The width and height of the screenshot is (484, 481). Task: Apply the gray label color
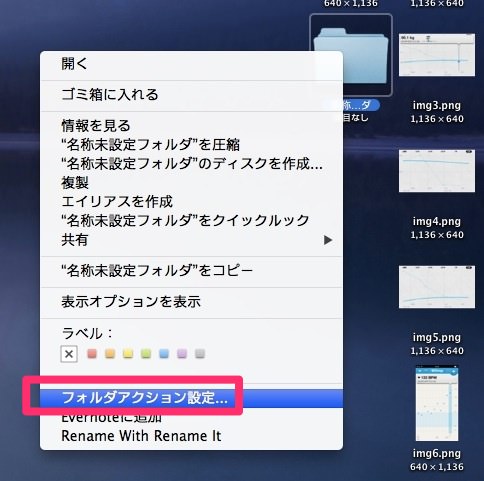coord(200,354)
